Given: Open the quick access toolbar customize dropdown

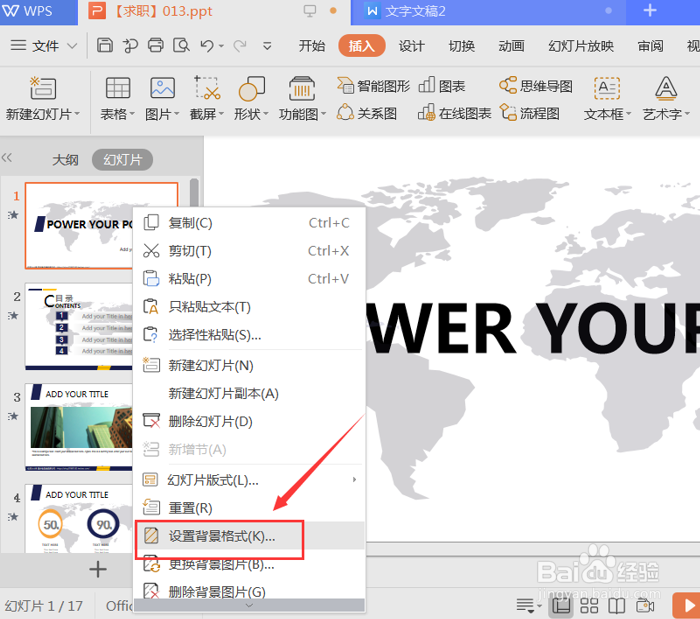Looking at the screenshot, I should pos(267,46).
